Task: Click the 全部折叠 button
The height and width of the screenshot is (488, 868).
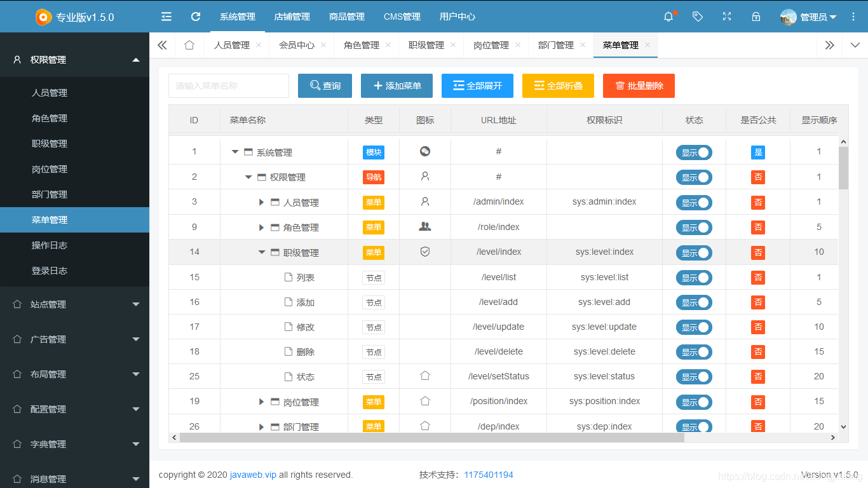Action: [558, 86]
